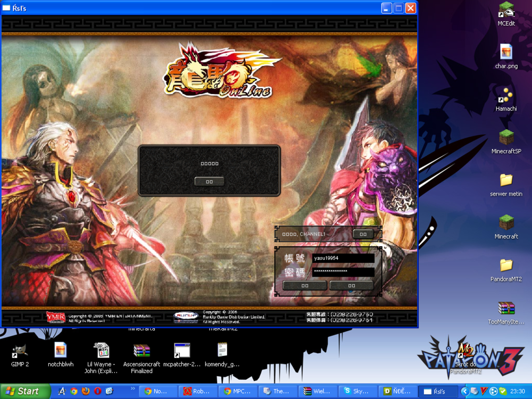532x399 pixels.
Task: Switch to the 'The...' taskbar window
Action: (277, 391)
